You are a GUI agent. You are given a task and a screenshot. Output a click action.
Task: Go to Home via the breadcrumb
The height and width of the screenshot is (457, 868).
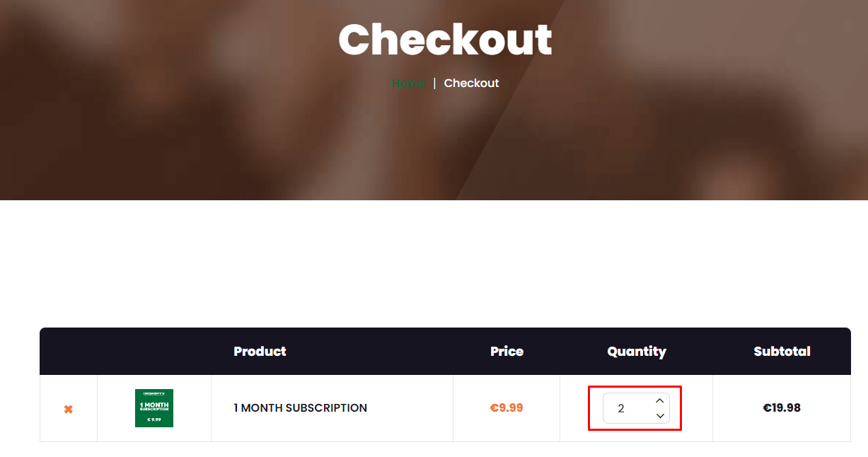[x=409, y=83]
